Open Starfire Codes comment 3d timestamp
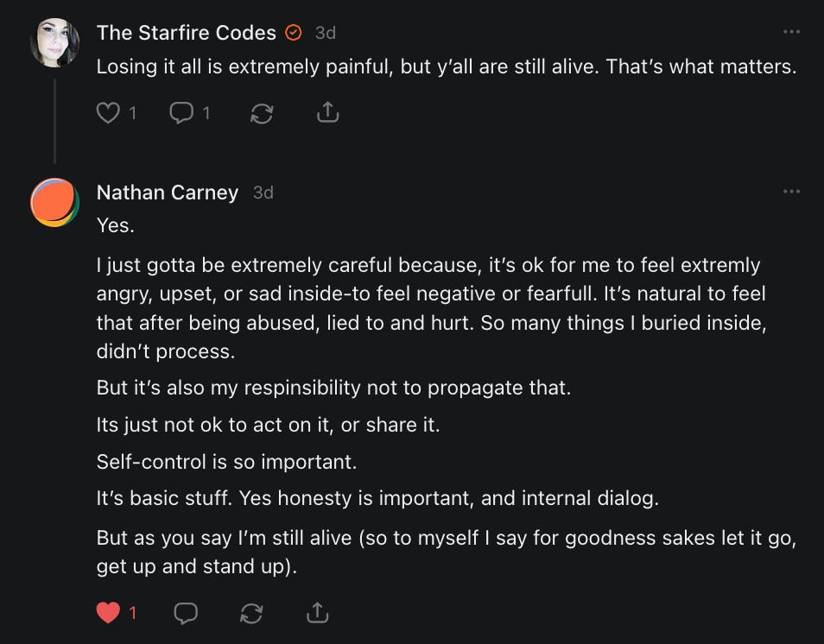Image resolution: width=824 pixels, height=644 pixels. coord(325,33)
